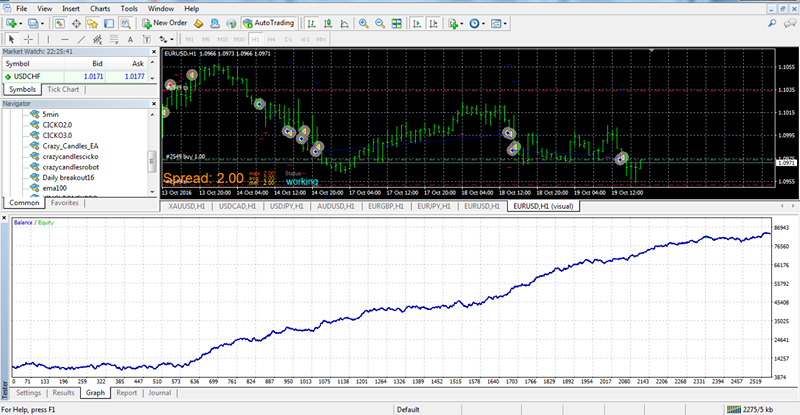Open the Charts menu

(100, 7)
